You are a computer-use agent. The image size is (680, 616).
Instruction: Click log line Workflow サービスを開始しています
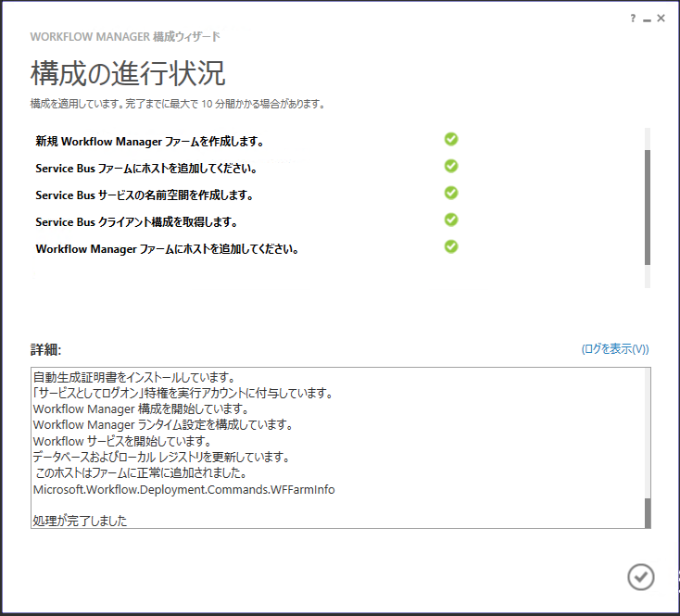pyautogui.click(x=122, y=441)
